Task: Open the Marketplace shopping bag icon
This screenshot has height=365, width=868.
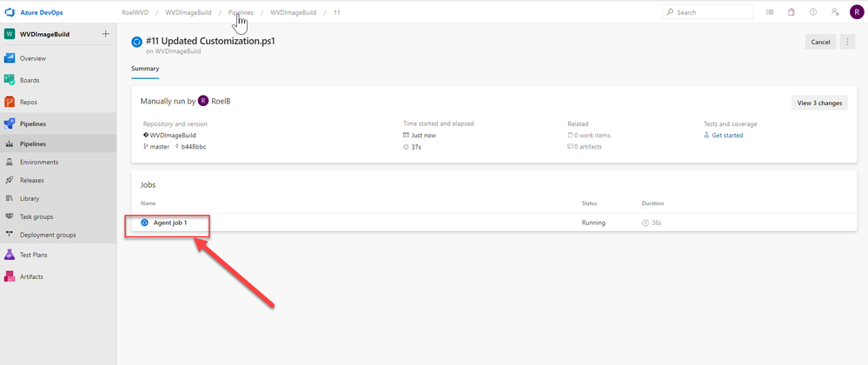Action: [791, 12]
